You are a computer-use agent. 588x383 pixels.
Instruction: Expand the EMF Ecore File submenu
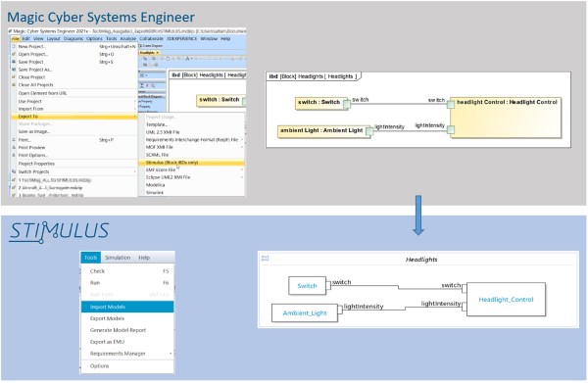click(242, 169)
